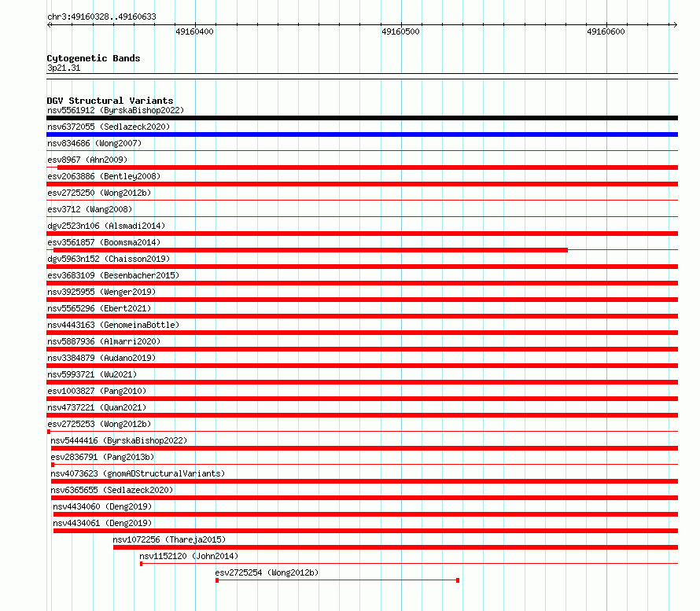The height and width of the screenshot is (611, 700).
Task: Open the esv2063886 (Bentley2008) variant
Action: coord(104,176)
